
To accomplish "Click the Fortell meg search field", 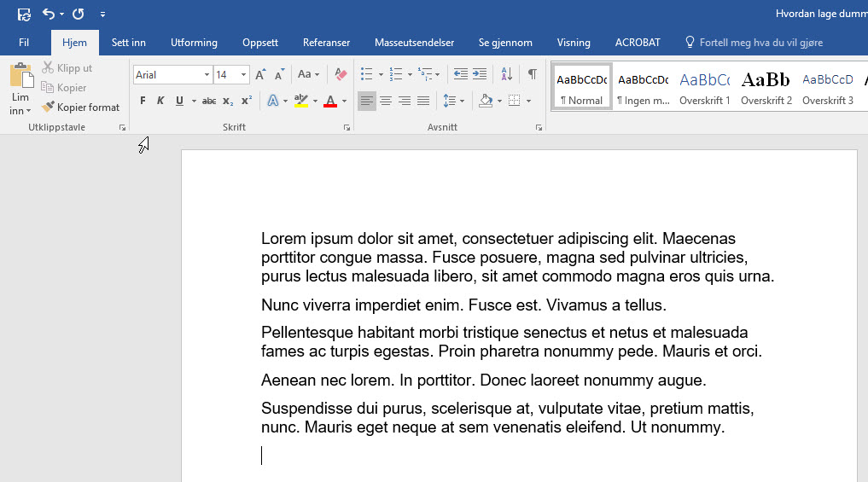I will click(760, 43).
